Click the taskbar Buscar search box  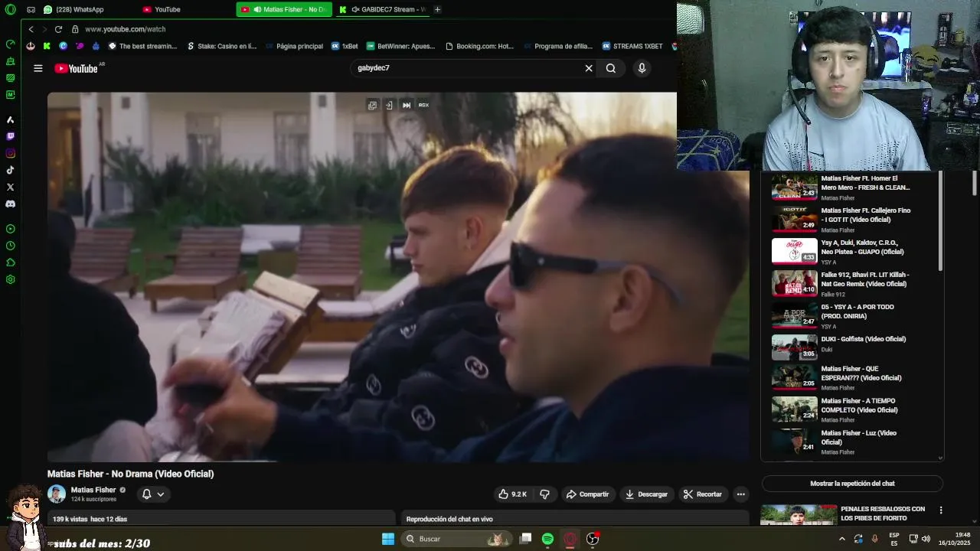[x=457, y=539]
